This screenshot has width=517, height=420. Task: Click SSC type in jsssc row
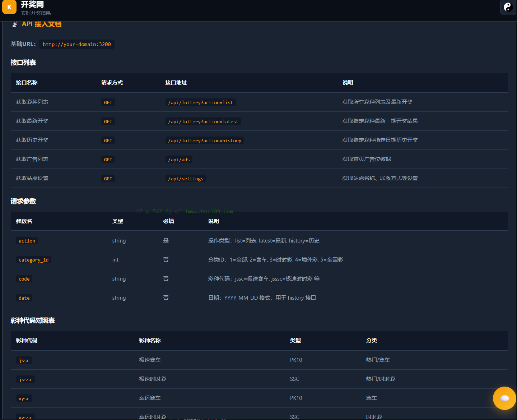coord(294,379)
